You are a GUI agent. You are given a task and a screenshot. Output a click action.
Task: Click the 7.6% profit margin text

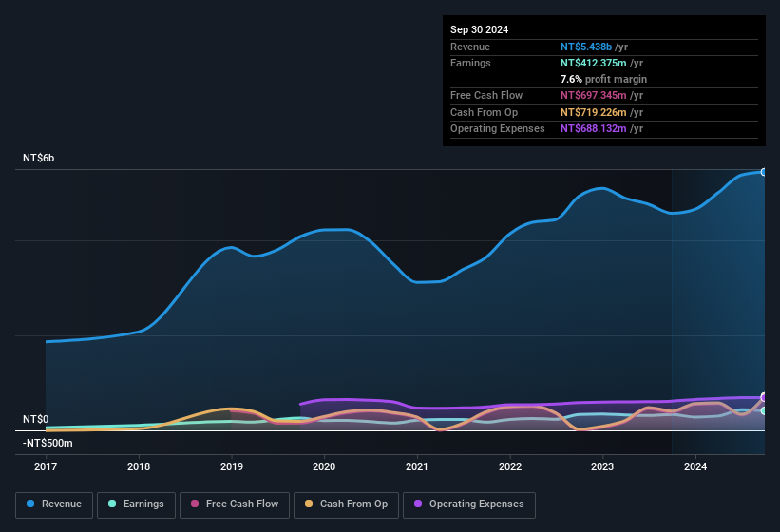point(603,79)
